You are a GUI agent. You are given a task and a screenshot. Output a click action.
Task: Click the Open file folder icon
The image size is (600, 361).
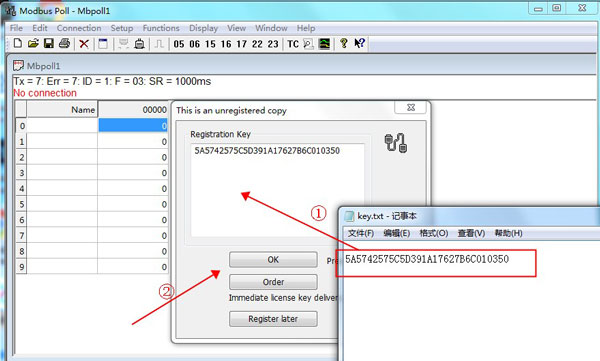[x=33, y=43]
